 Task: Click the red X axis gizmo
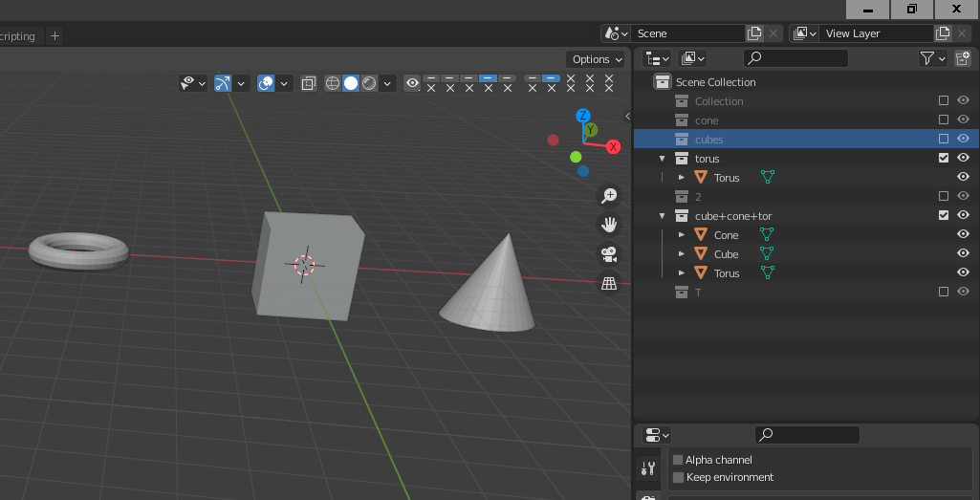pos(614,147)
